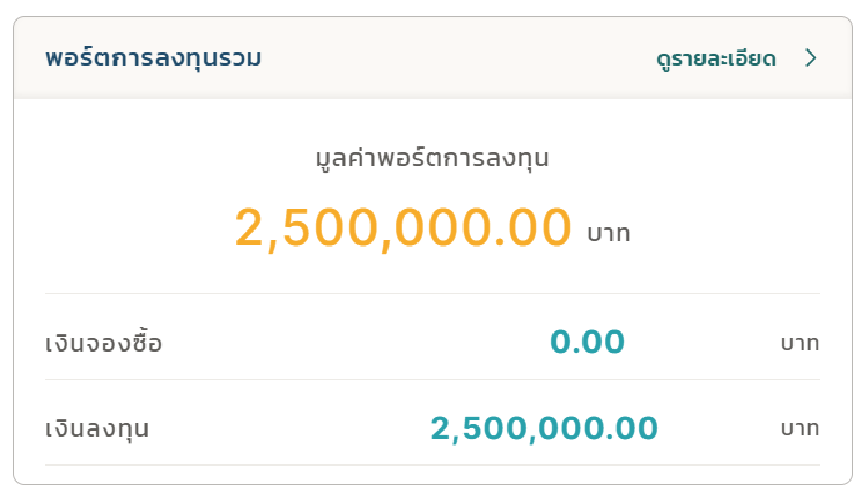Image resolution: width=868 pixels, height=501 pixels.
Task: Click the orange 2,500,000.00 portfolio value
Action: click(x=402, y=228)
